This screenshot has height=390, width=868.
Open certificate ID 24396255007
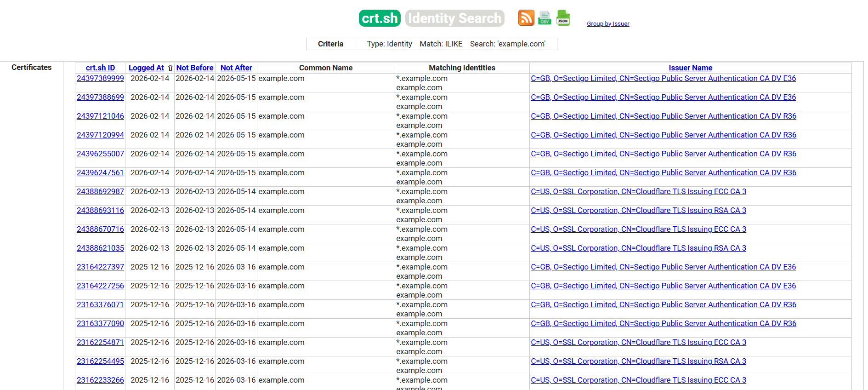(100, 154)
